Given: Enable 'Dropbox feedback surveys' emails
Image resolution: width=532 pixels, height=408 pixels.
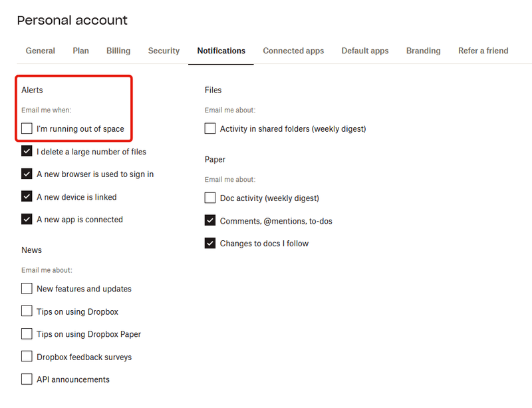Looking at the screenshot, I should pyautogui.click(x=27, y=356).
